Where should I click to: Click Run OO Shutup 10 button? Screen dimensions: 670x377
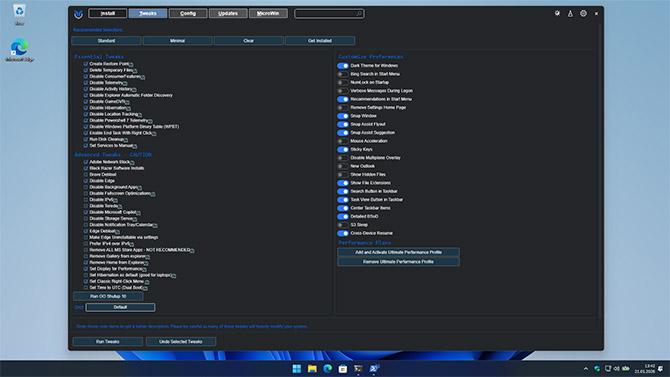coord(108,296)
